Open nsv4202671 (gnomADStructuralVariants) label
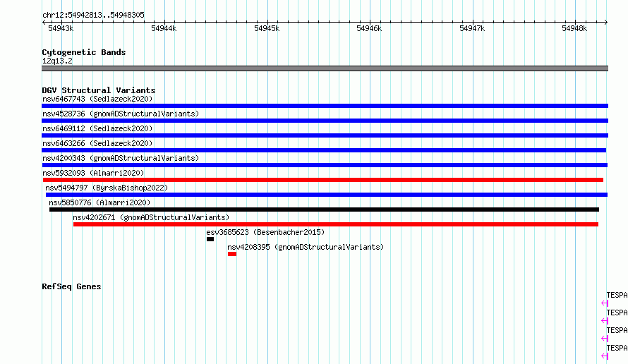Viewport: 628px width, 364px height. (x=151, y=217)
